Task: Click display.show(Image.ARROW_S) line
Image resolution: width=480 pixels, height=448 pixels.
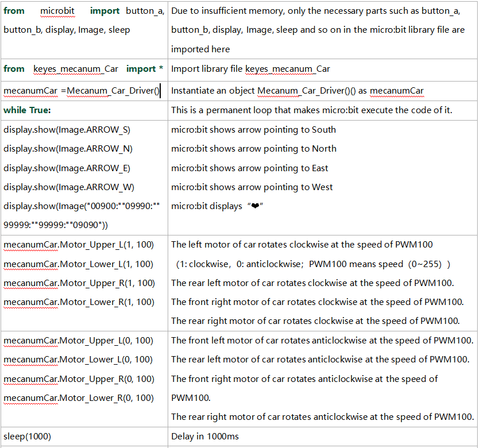Action: tap(67, 130)
